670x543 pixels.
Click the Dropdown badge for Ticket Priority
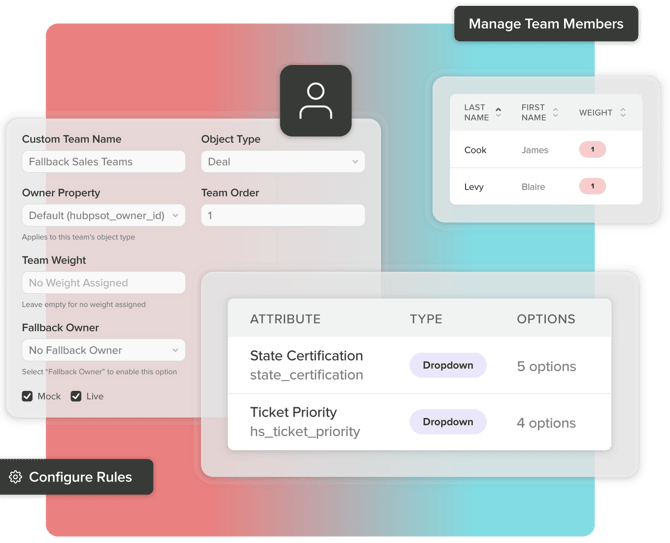coord(448,422)
